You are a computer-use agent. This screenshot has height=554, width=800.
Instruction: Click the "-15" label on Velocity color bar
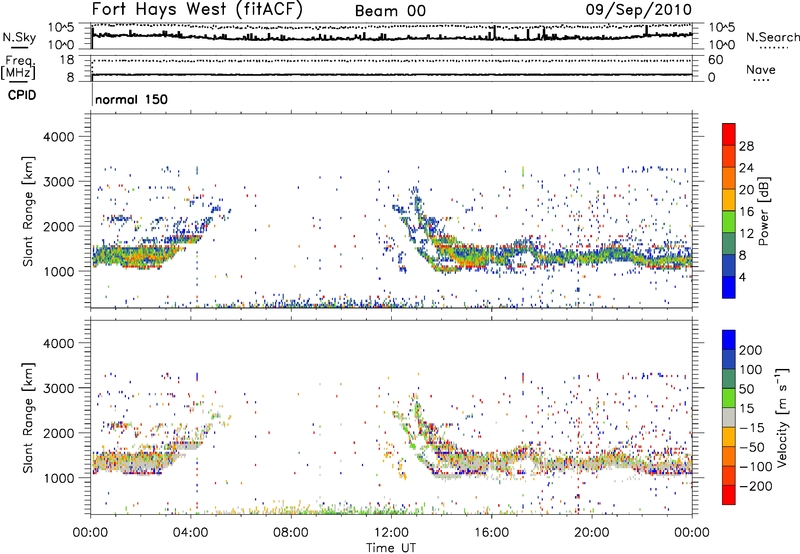[752, 428]
